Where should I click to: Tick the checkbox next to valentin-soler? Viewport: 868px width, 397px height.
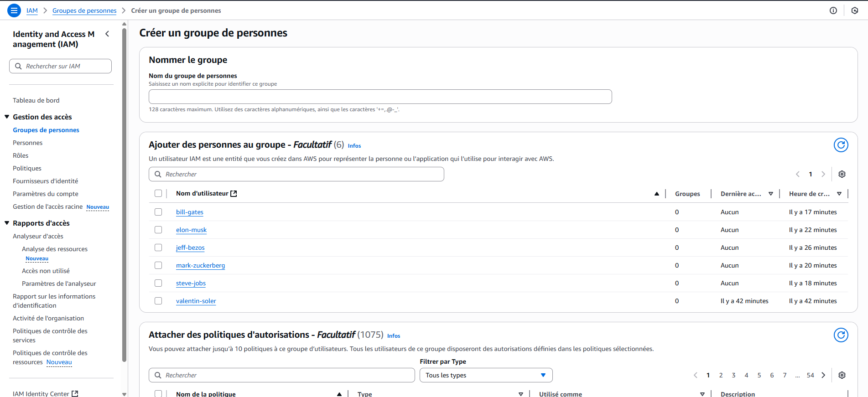[x=158, y=301]
